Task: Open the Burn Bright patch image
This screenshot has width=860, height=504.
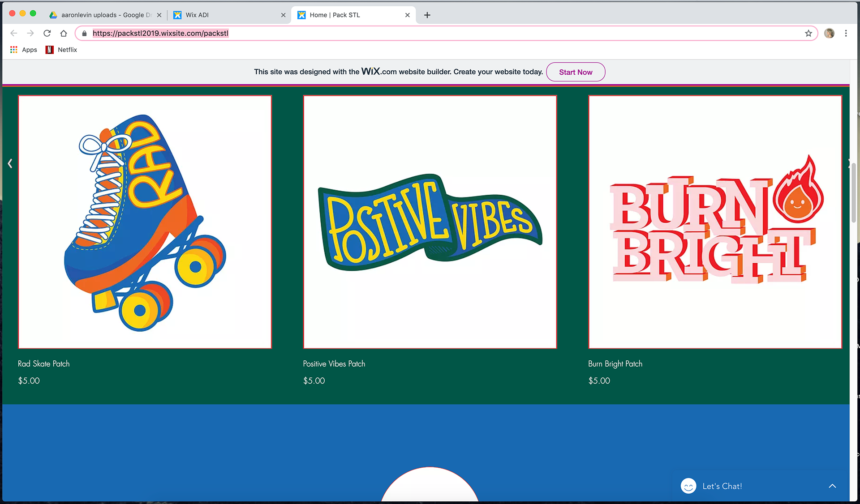Action: (715, 222)
